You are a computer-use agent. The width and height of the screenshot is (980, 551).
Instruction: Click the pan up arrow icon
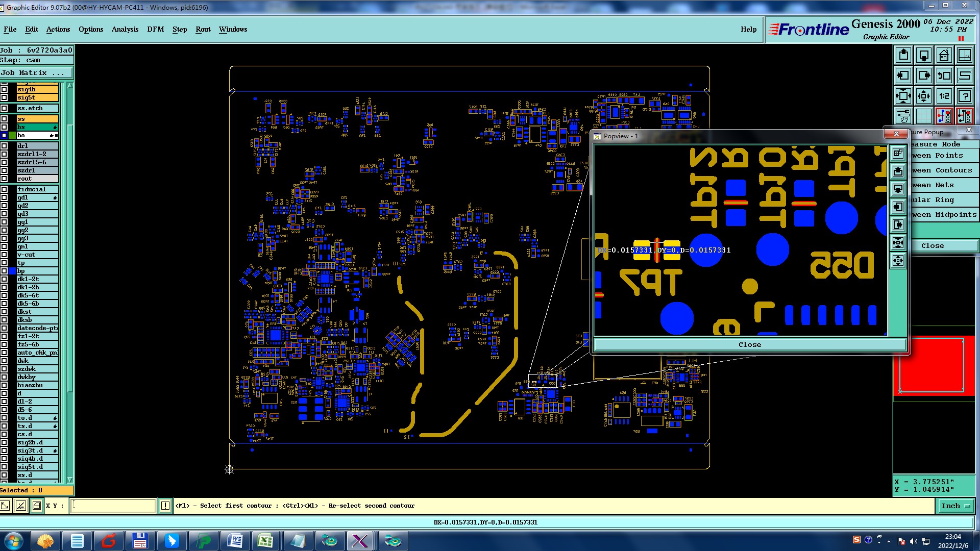click(x=903, y=55)
